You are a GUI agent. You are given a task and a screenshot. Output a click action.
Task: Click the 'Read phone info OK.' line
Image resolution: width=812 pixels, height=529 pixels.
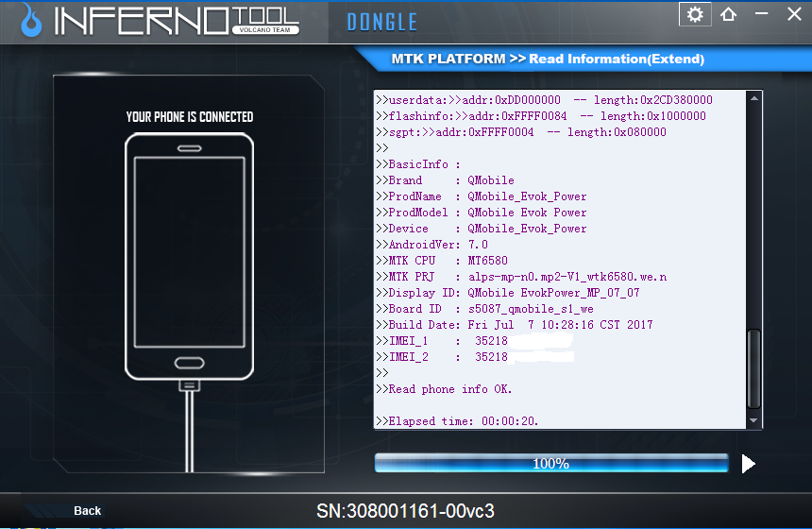point(444,389)
